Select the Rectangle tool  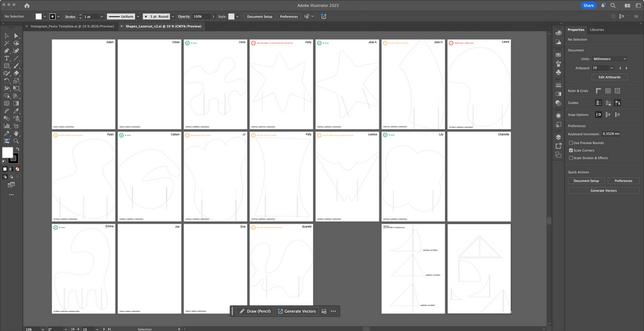click(7, 66)
